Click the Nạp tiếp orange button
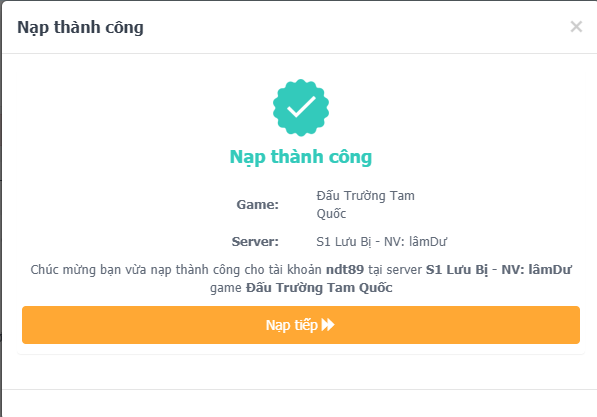 (x=301, y=325)
